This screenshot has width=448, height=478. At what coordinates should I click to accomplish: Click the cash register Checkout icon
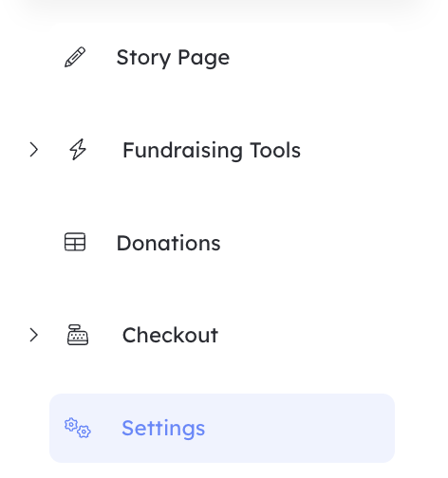click(x=78, y=335)
